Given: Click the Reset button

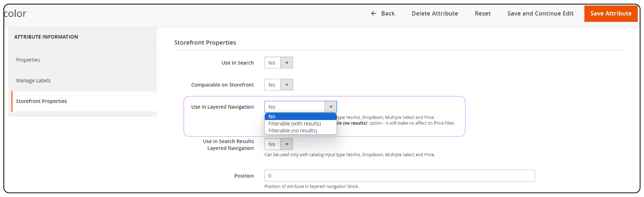Looking at the screenshot, I should pyautogui.click(x=482, y=13).
